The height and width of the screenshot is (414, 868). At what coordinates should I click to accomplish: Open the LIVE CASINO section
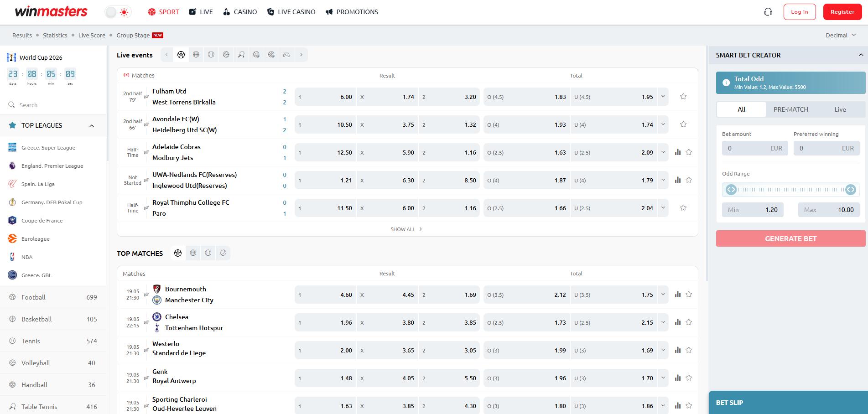(x=291, y=12)
